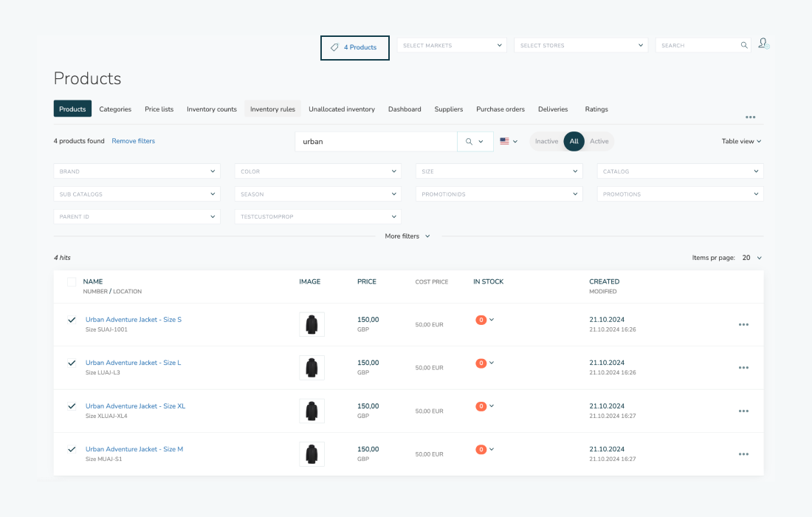This screenshot has width=812, height=517.
Task: Click the US flag language selector
Action: coord(509,141)
